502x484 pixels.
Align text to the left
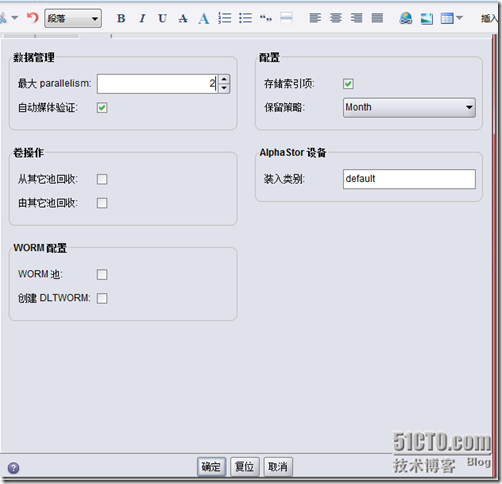[x=315, y=18]
